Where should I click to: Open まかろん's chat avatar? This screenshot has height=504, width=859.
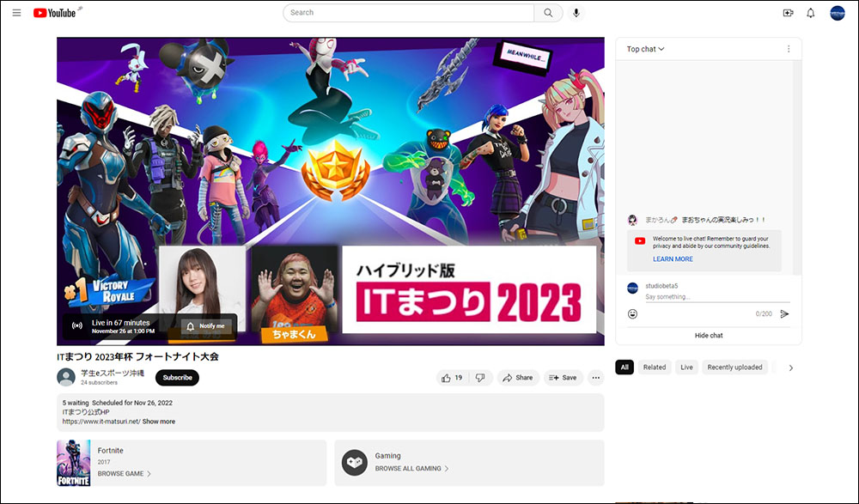pyautogui.click(x=633, y=220)
